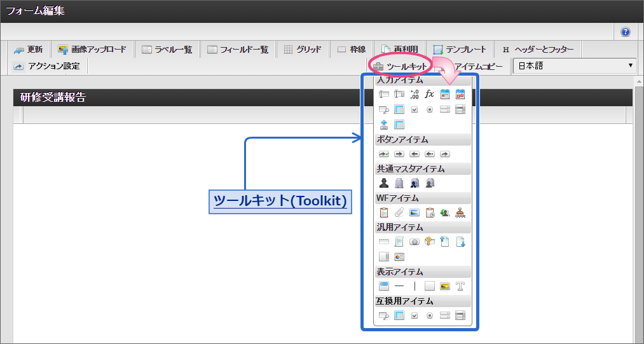
Task: Open アクション設定 action settings
Action: pos(47,66)
